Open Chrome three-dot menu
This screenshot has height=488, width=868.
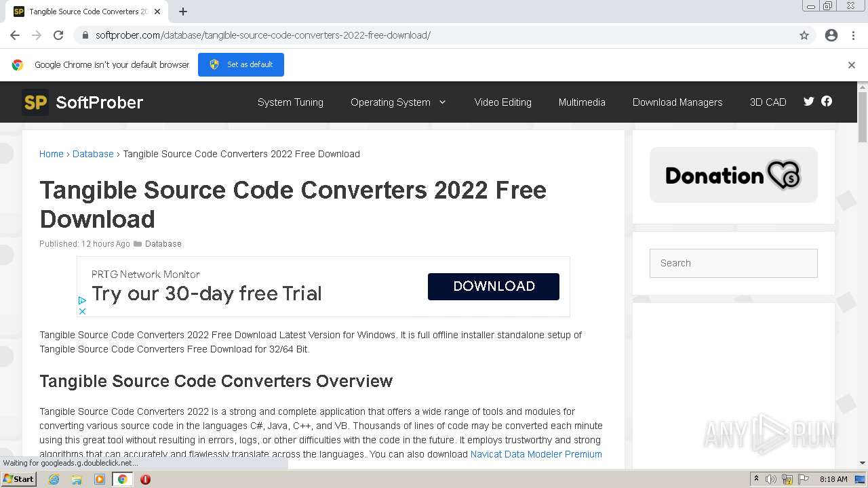(853, 35)
